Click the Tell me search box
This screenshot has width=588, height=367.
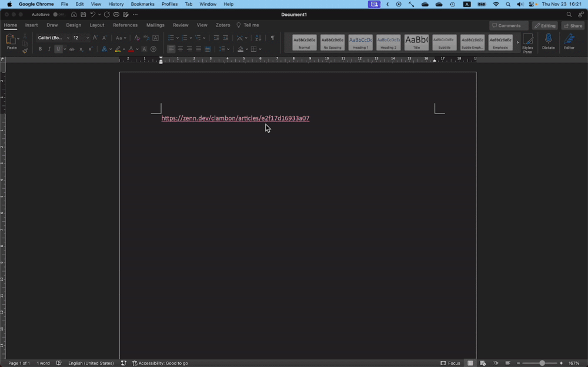tap(248, 25)
